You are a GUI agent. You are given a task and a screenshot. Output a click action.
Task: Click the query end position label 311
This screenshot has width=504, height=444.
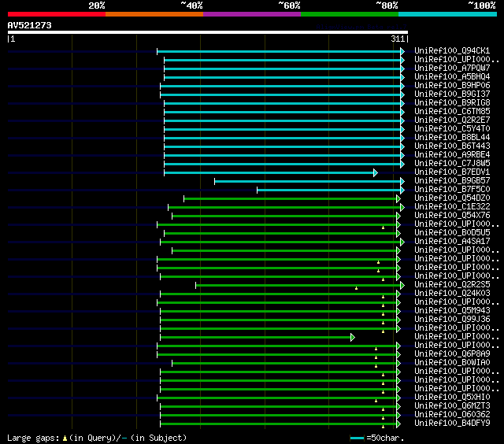point(398,39)
